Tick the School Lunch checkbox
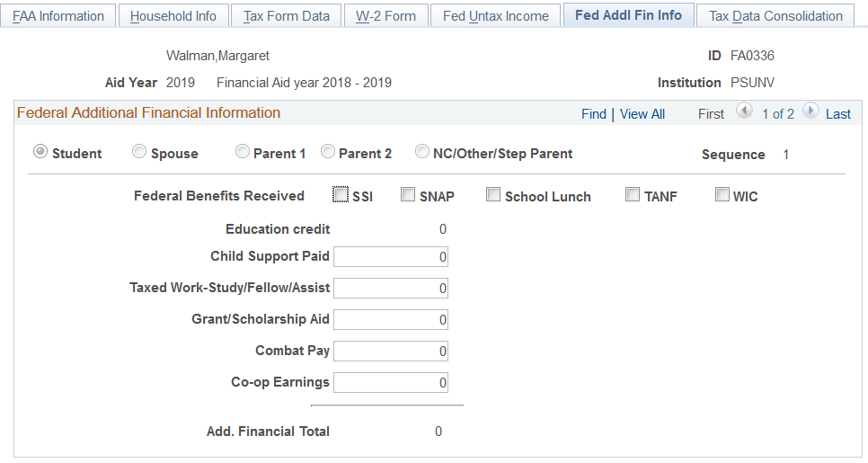 493,194
